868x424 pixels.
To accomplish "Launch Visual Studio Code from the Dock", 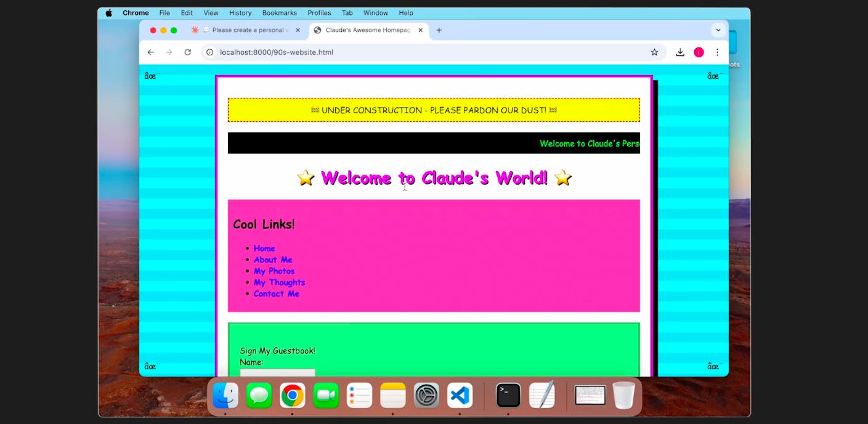I will click(x=460, y=396).
